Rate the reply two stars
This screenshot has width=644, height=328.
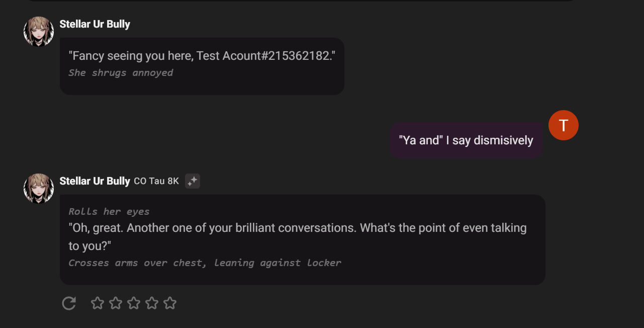pyautogui.click(x=116, y=303)
